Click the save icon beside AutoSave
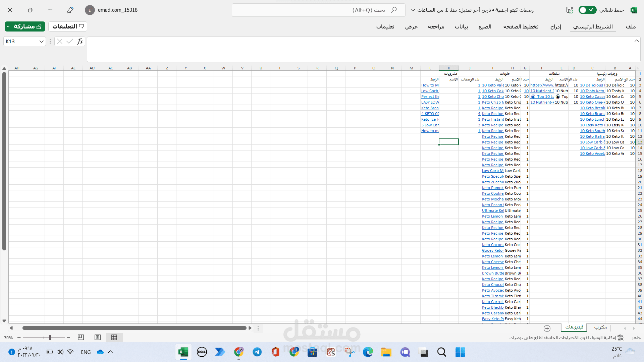 570,10
